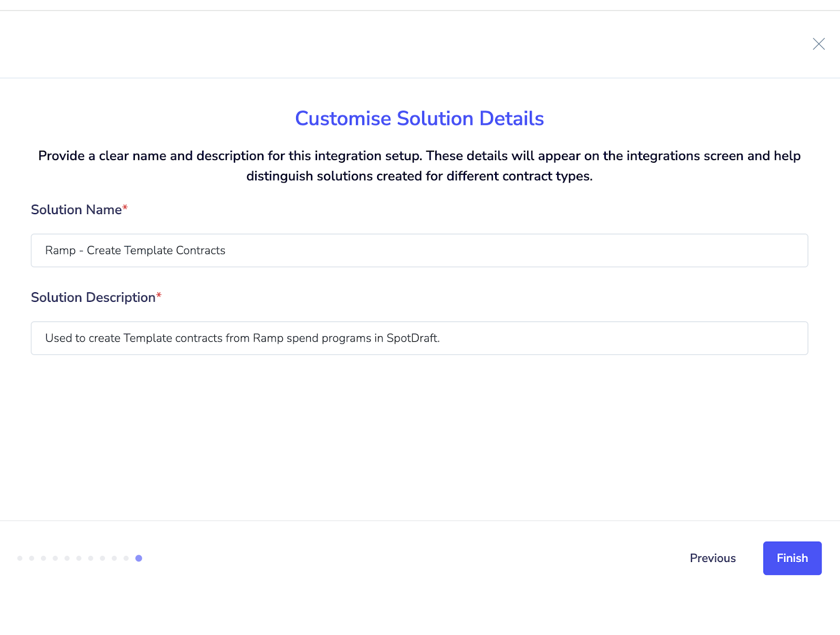This screenshot has height=635, width=840.
Task: Select the seventh step progress dot
Action: coord(91,558)
